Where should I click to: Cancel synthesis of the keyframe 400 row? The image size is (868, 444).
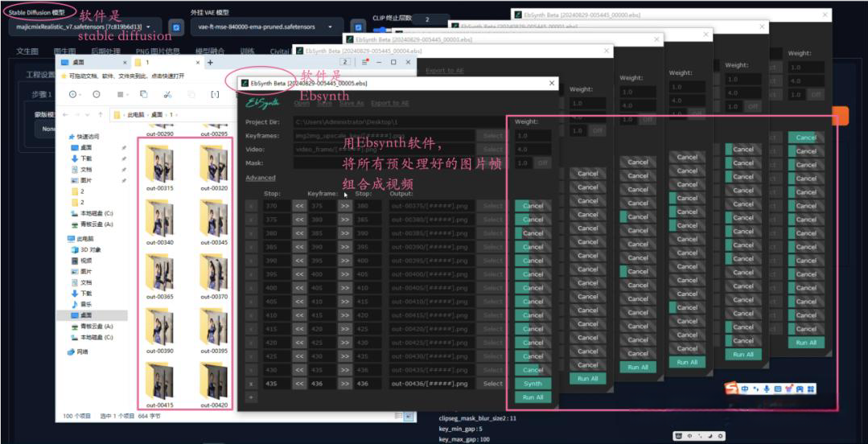533,274
